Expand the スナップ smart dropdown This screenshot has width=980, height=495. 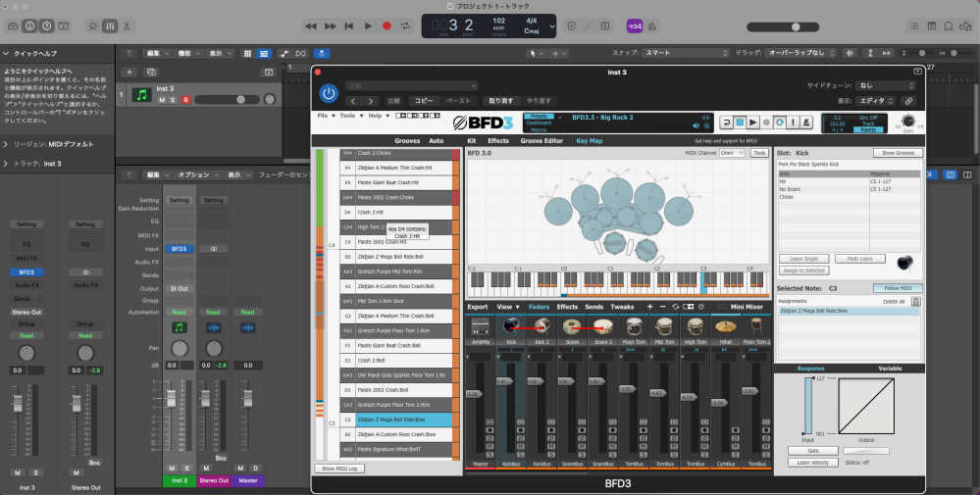click(684, 52)
